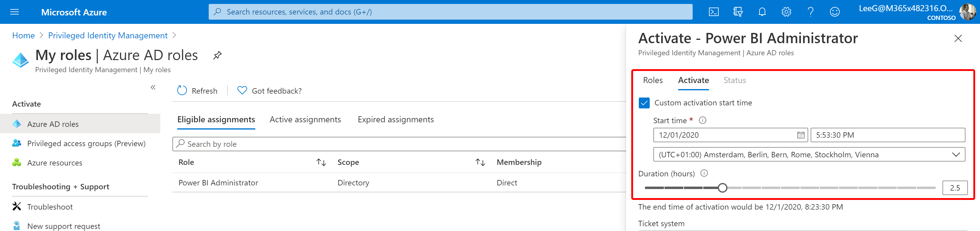Image resolution: width=980 pixels, height=231 pixels.
Task: Open the Directory and subscription filter icon
Action: point(738,12)
